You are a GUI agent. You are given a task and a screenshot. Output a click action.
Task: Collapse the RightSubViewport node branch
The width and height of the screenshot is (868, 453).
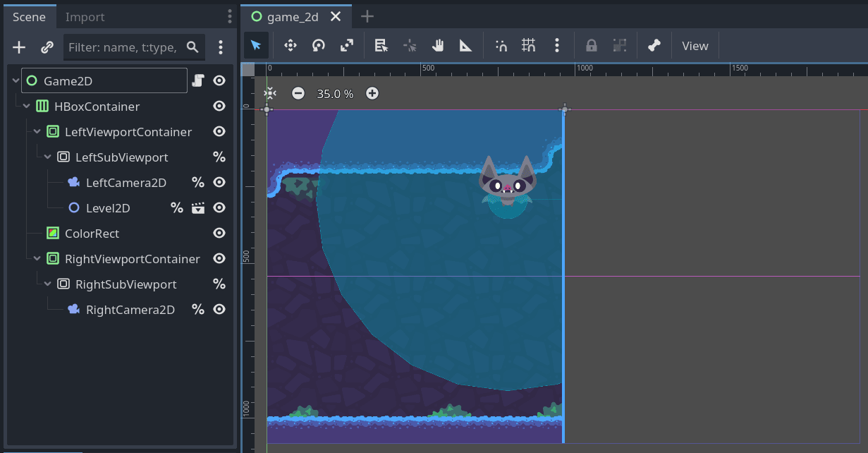tap(48, 284)
